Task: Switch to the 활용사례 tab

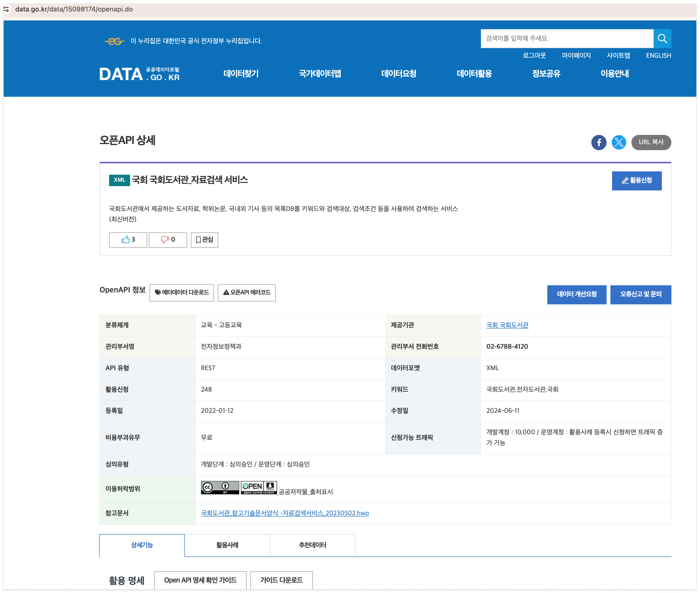Action: pos(227,545)
